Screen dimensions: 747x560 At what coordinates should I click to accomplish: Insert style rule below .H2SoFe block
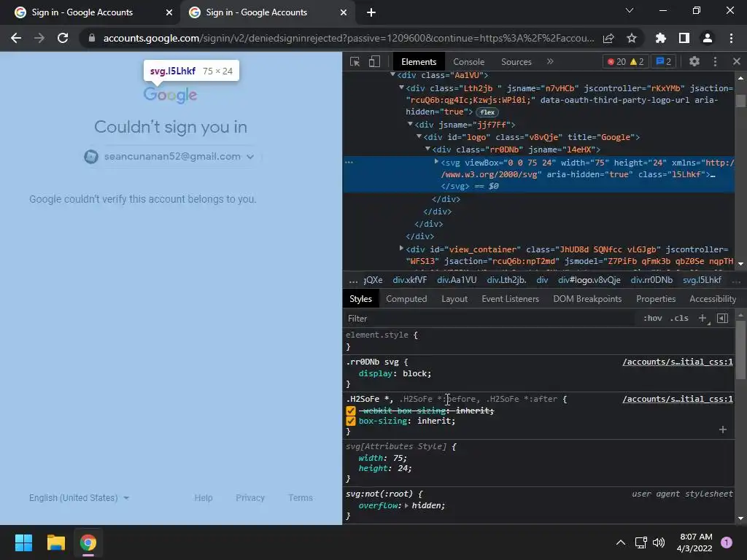[x=723, y=429]
